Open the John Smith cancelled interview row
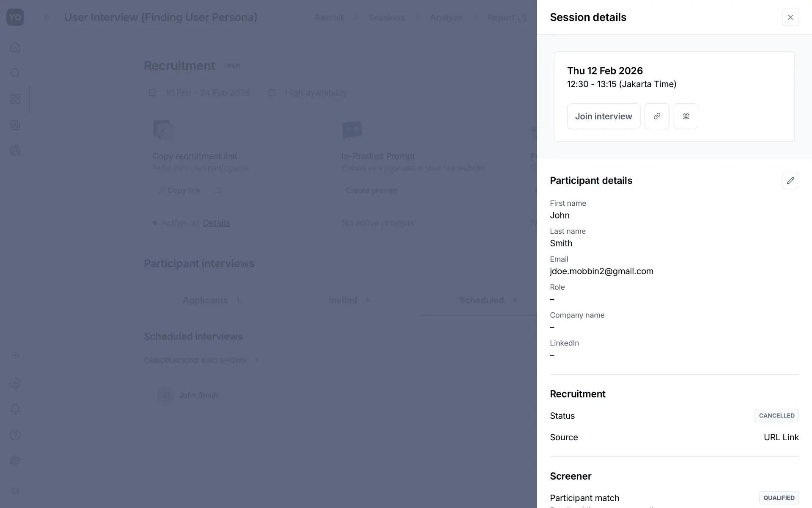This screenshot has width=812, height=508. (198, 395)
